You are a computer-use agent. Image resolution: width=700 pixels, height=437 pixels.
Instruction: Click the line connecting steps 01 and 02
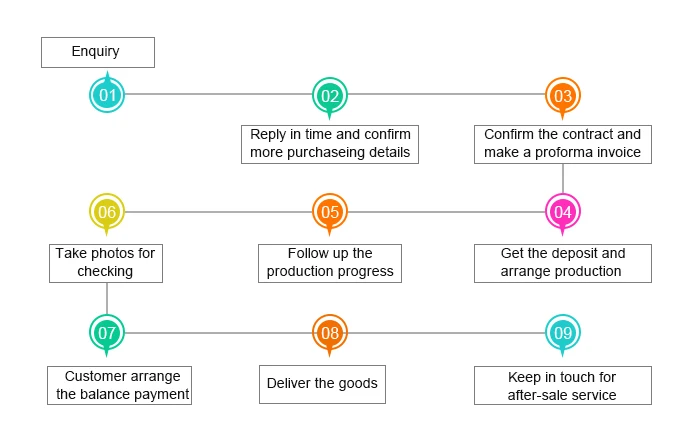219,95
